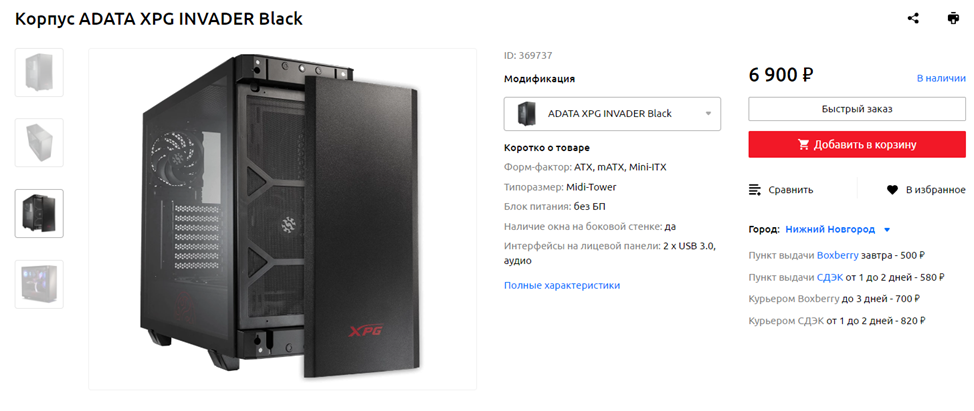Screen dimensions: 974x411
Task: Click the В наличии availability link
Action: (941, 78)
